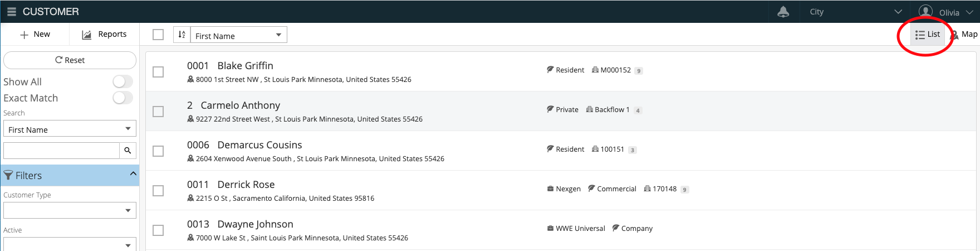Enable the Show All toggle
The image size is (980, 251).
[x=122, y=82]
